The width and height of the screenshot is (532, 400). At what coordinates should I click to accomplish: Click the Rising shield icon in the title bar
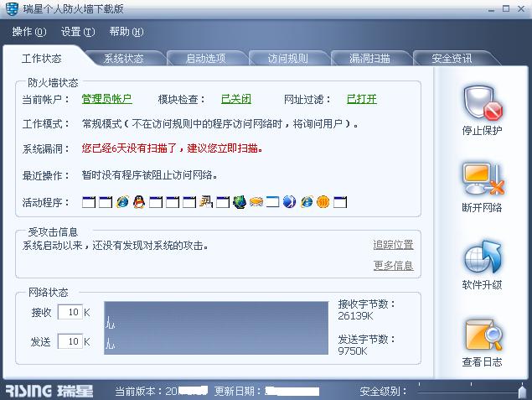(x=13, y=9)
